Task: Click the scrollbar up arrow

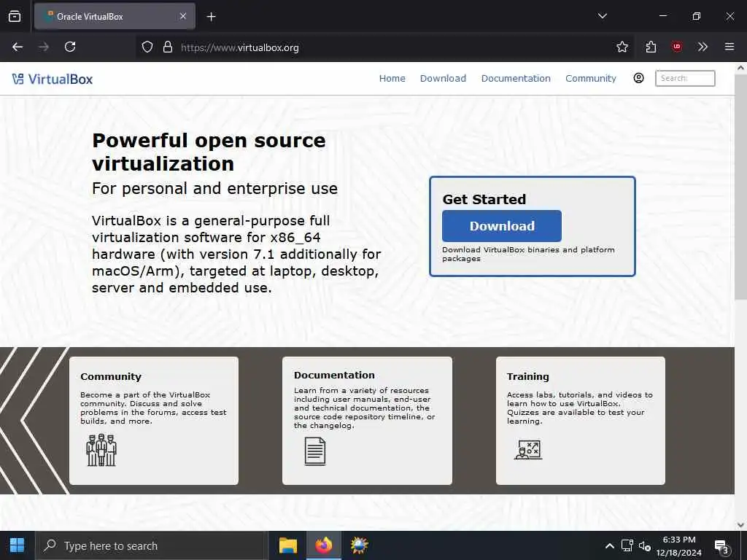Action: pyautogui.click(x=740, y=68)
